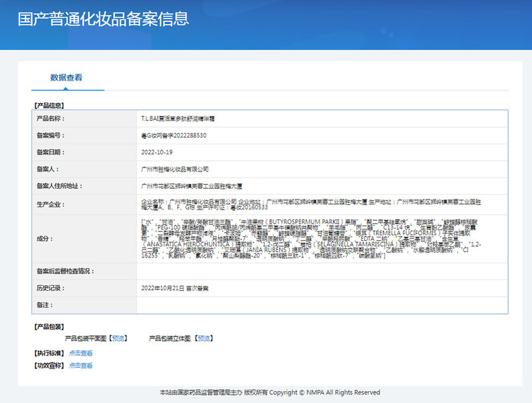
Task: Click the filing number 粤G妆网备字2022288530
Action: (x=174, y=136)
